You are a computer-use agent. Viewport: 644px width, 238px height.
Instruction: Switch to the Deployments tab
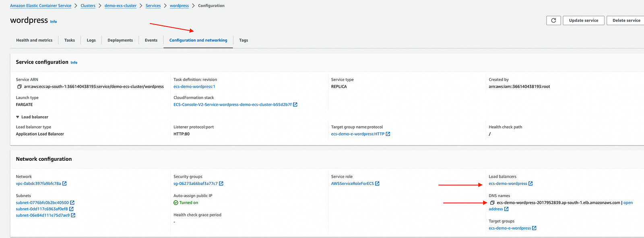[x=120, y=40]
